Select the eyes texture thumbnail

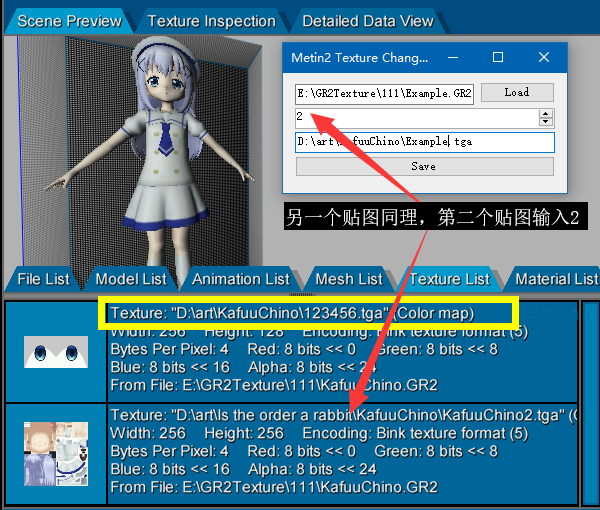click(x=56, y=352)
